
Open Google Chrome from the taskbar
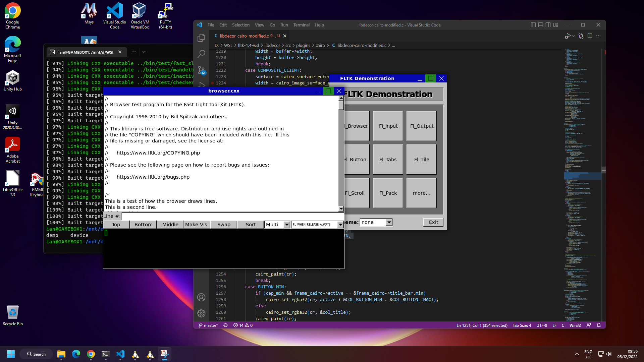tap(90, 354)
